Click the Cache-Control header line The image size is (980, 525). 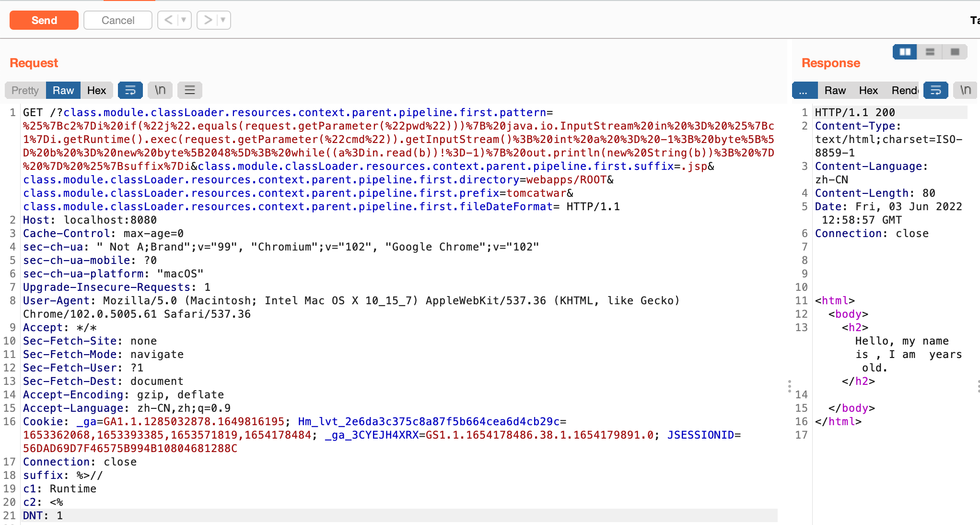point(103,233)
